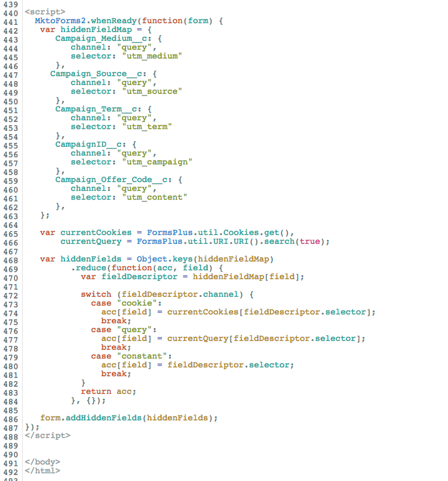This screenshot has width=448, height=481.
Task: Click the "utm_content" string
Action: [154, 197]
